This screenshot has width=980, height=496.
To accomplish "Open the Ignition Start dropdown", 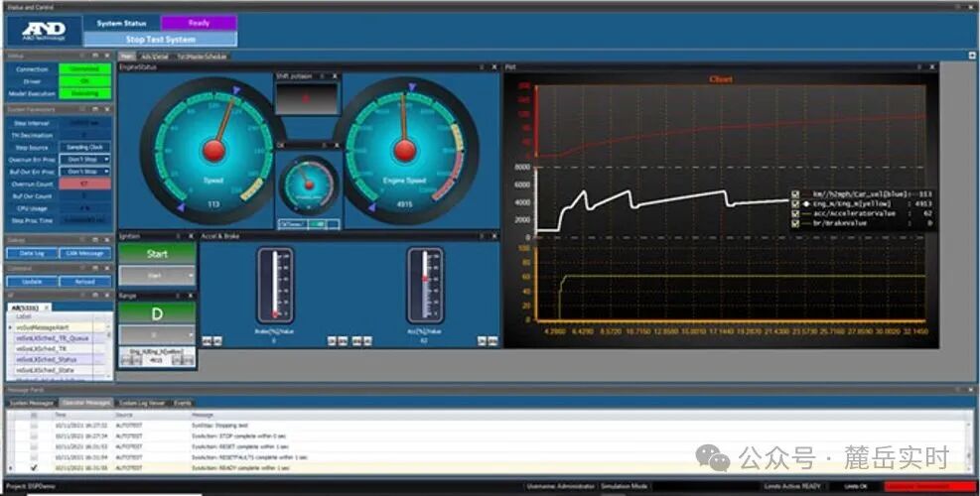I will [x=157, y=276].
